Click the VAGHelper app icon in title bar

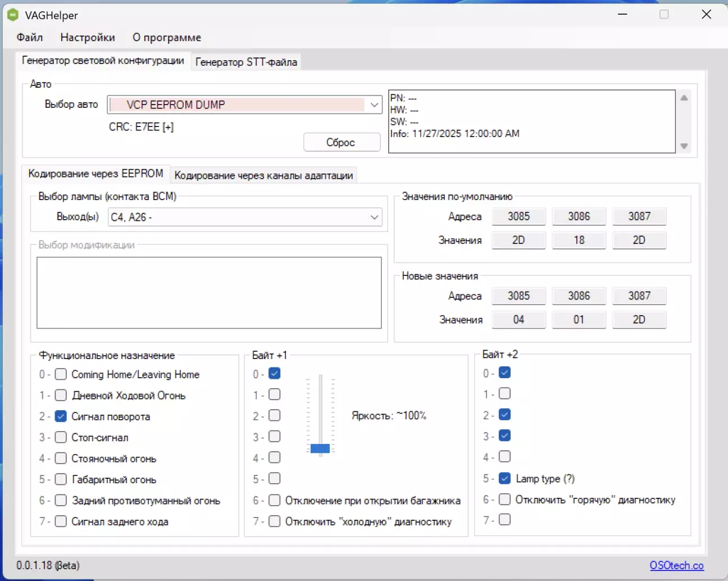click(x=13, y=15)
